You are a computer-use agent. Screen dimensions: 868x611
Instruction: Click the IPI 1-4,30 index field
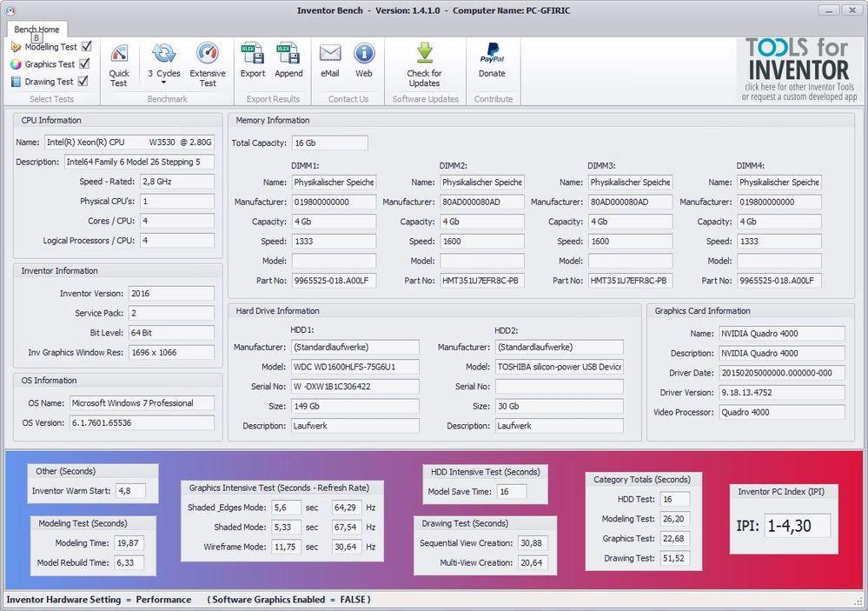(x=797, y=526)
